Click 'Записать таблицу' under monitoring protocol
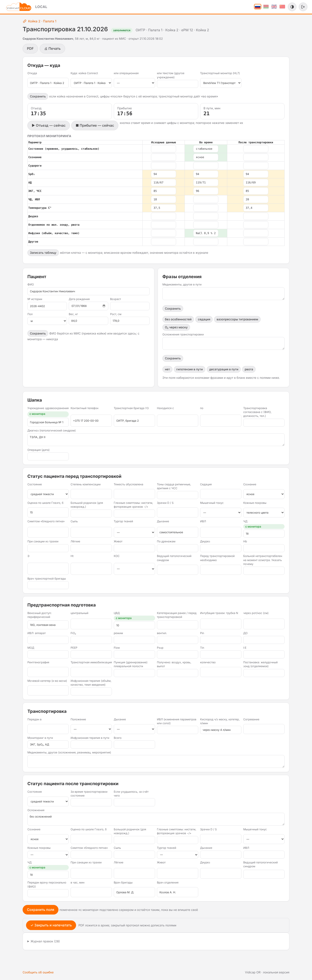The image size is (312, 980). [43, 253]
